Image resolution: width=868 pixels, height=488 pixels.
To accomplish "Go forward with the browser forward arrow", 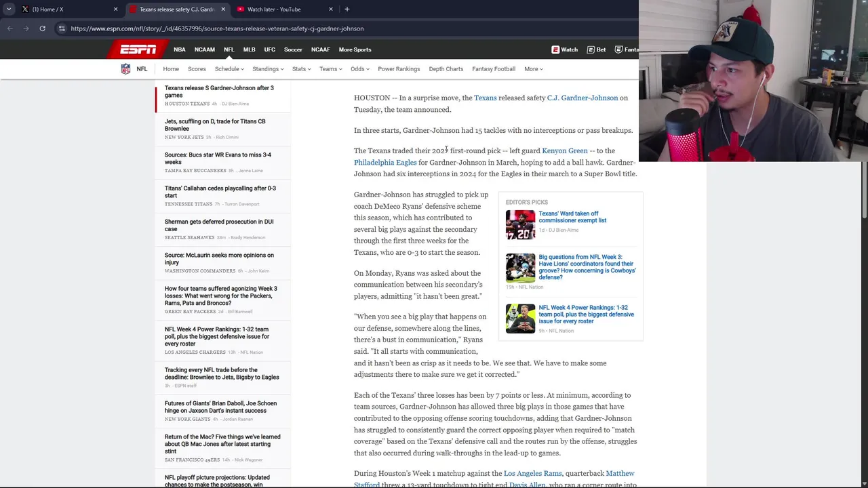I will pos(26,28).
